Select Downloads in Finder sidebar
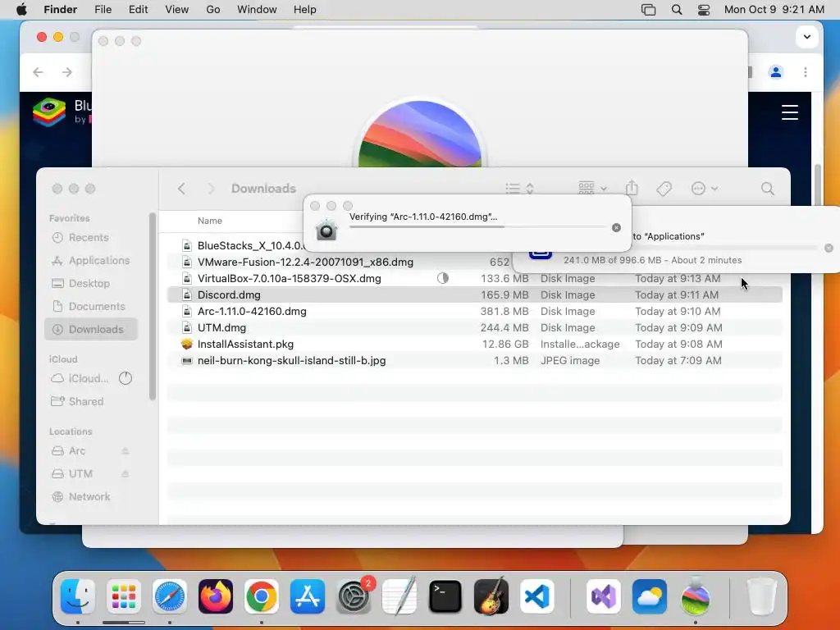This screenshot has height=630, width=840. (x=91, y=330)
